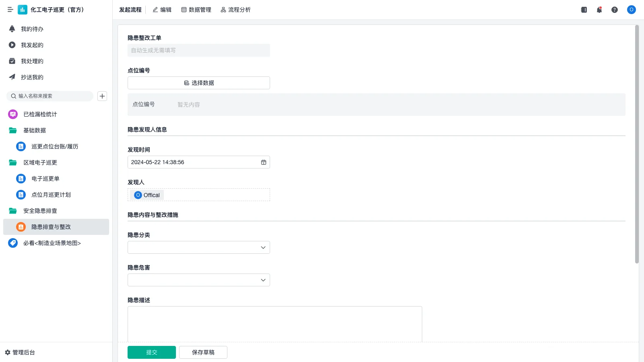The height and width of the screenshot is (362, 644).
Task: Open the 电子巡更单 form in sidebar
Action: 44,178
